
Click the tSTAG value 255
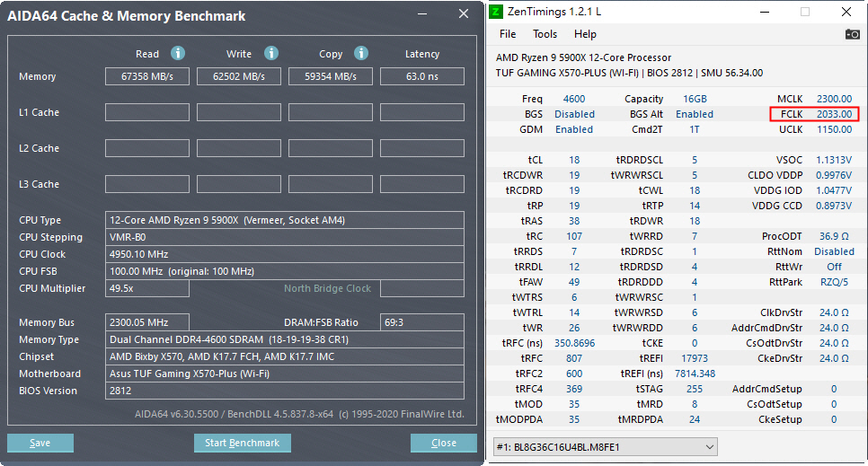click(x=695, y=389)
